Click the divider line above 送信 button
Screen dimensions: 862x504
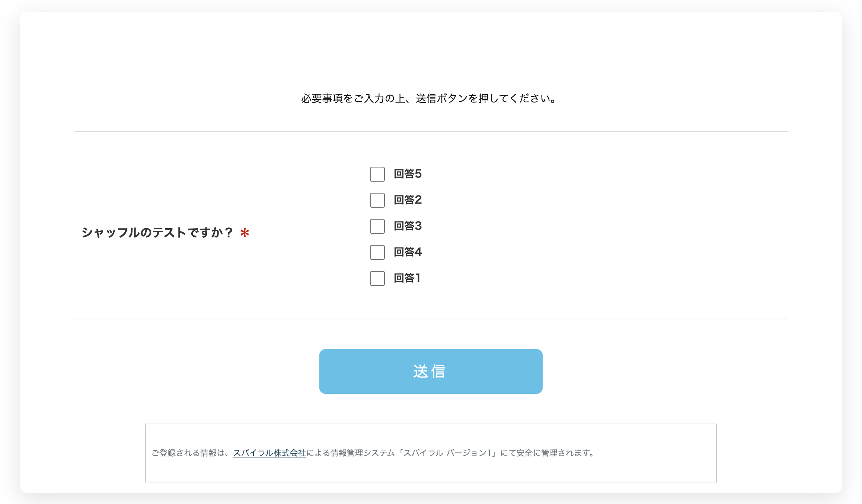point(431,319)
